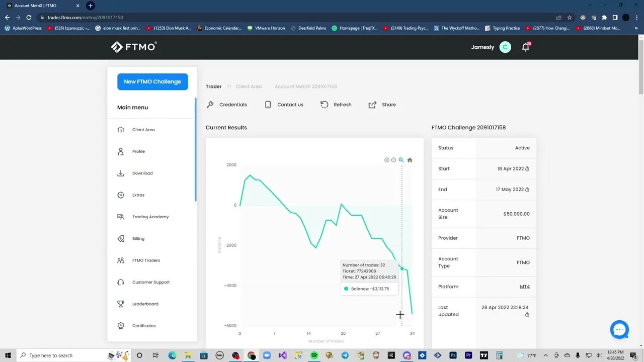
Task: Open the VMware Horizon bookmark
Action: click(x=266, y=28)
